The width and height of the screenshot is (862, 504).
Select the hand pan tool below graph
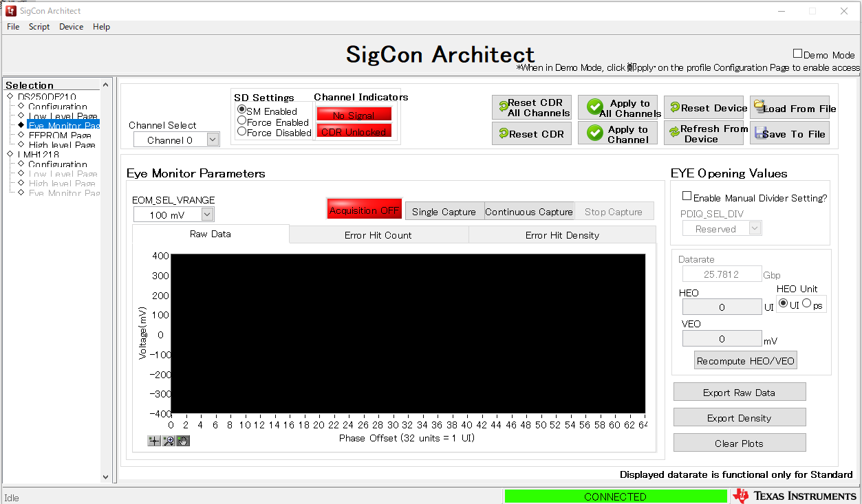(x=183, y=441)
